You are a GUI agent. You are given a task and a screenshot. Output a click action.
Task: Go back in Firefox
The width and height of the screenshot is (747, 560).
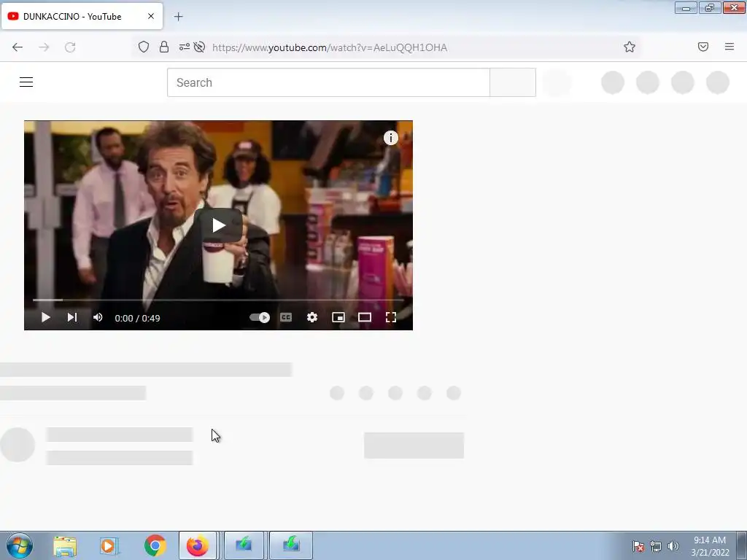pyautogui.click(x=18, y=47)
